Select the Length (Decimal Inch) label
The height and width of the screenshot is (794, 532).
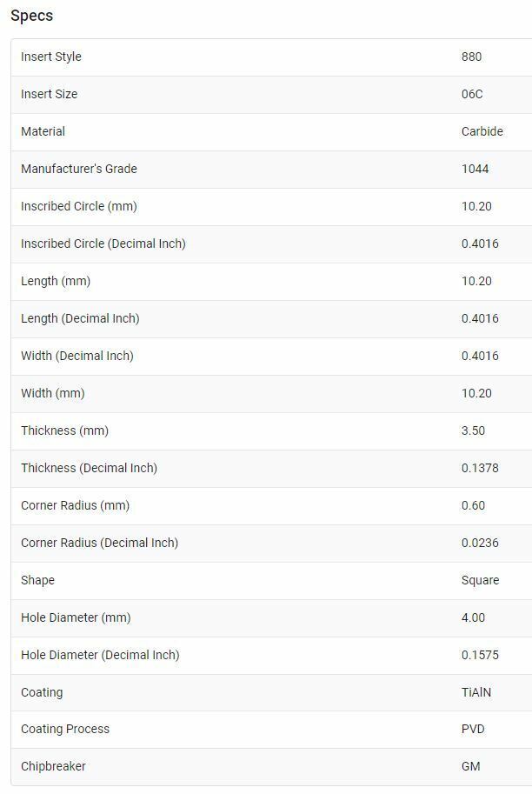click(80, 318)
